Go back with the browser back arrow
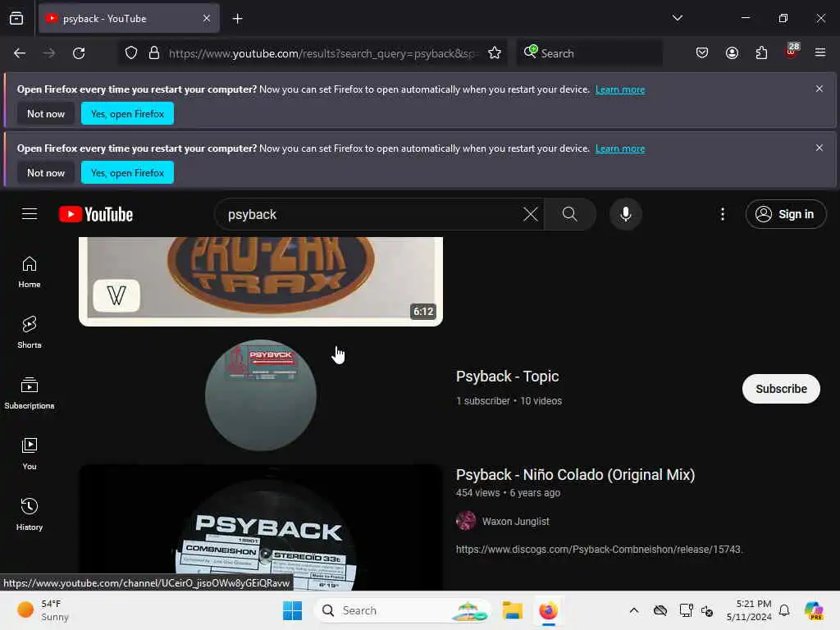 20,53
